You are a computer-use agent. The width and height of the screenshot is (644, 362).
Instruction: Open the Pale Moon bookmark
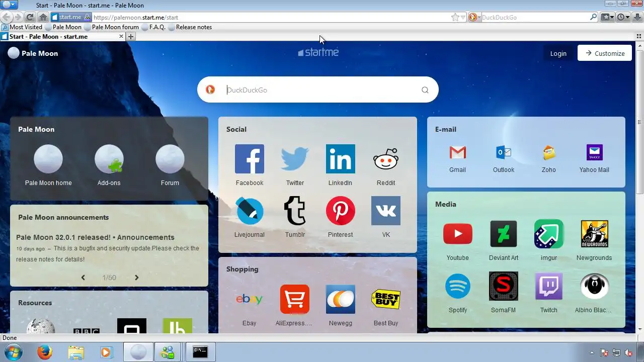[63, 27]
